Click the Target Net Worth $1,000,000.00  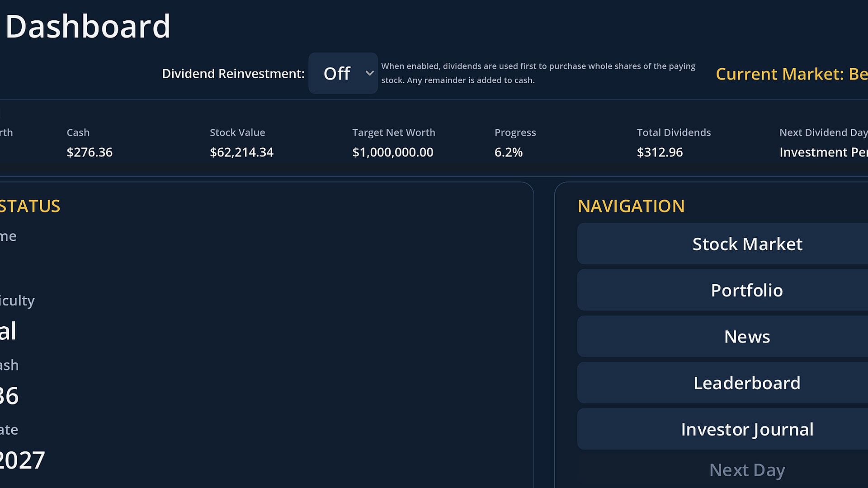coord(393,152)
